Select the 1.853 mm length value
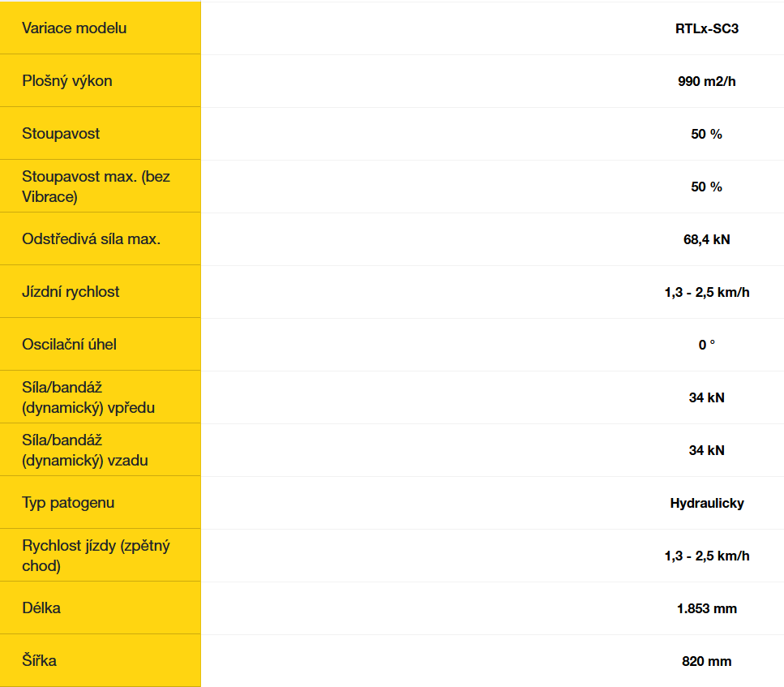 (x=706, y=608)
